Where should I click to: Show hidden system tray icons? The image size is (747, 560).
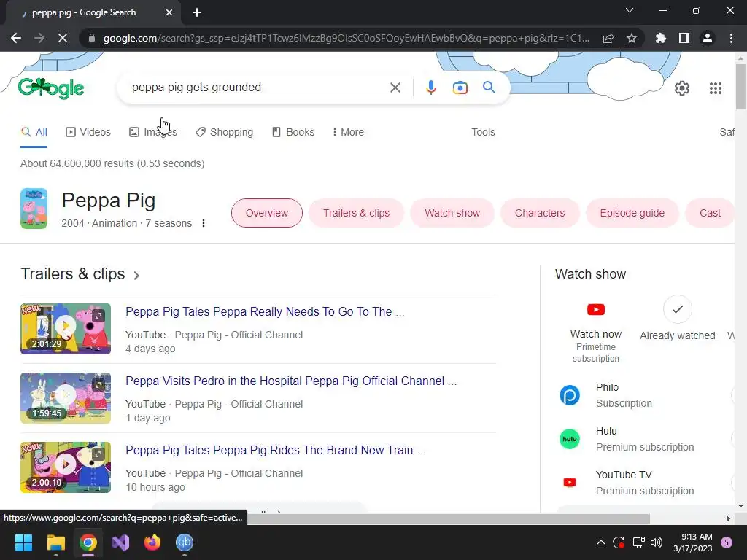(x=601, y=542)
